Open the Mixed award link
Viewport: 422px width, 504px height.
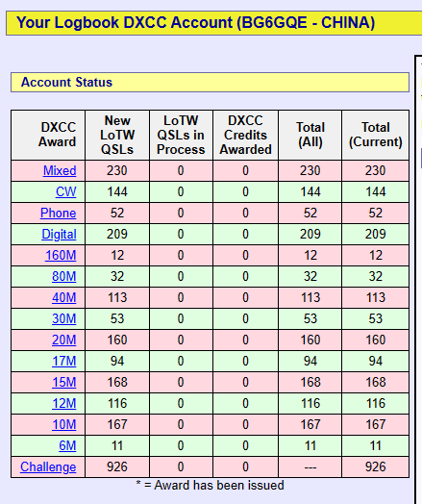point(60,170)
